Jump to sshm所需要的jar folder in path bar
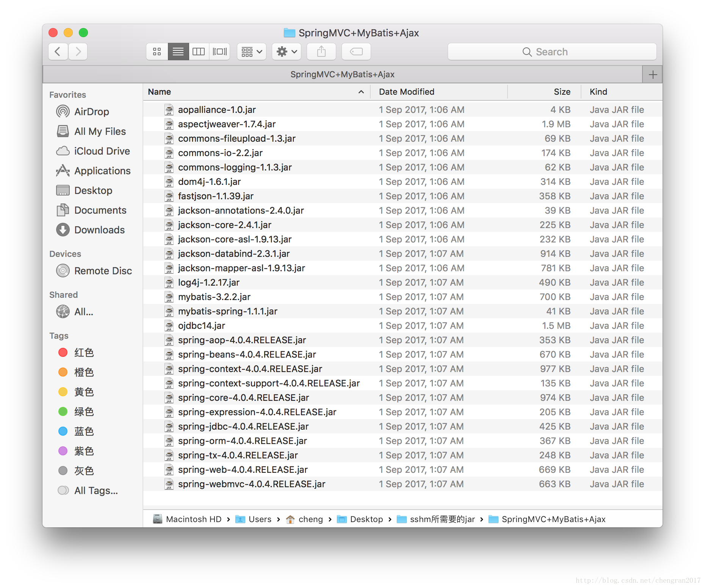The height and width of the screenshot is (588, 705). (436, 519)
